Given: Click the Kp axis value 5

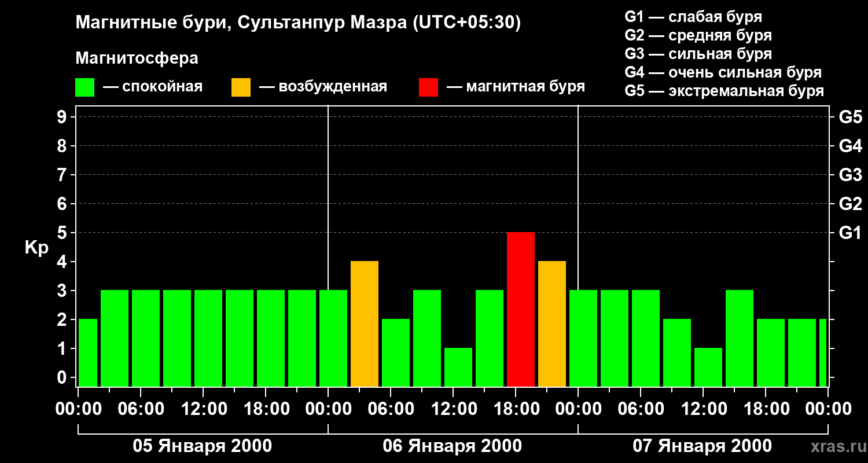Looking at the screenshot, I should tap(63, 233).
